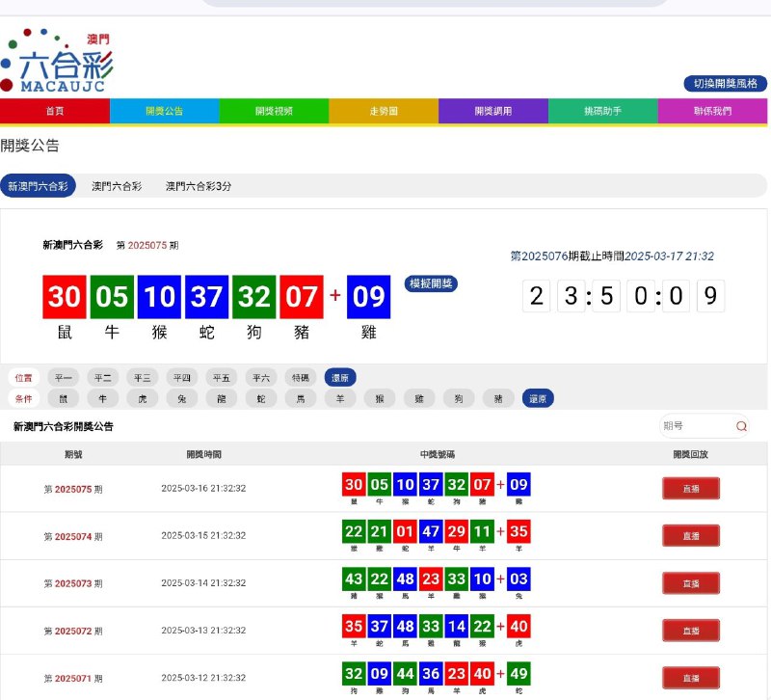Click 直播 replay button for draw 2025075

(x=691, y=489)
